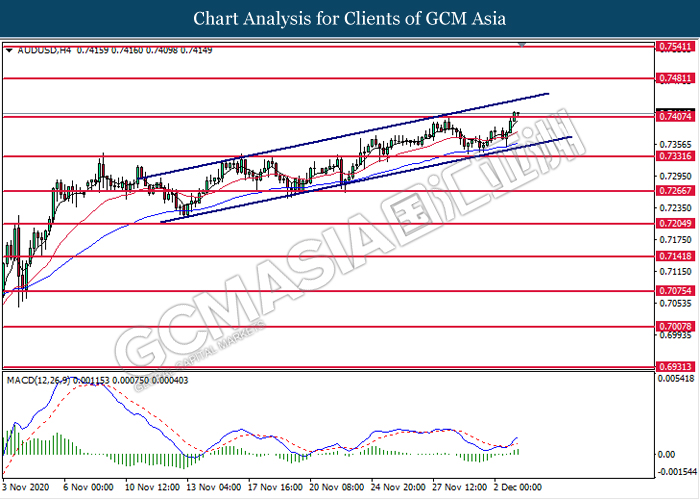The image size is (700, 500).
Task: Click the 0.00 MACD zero level value
Action: 667,454
